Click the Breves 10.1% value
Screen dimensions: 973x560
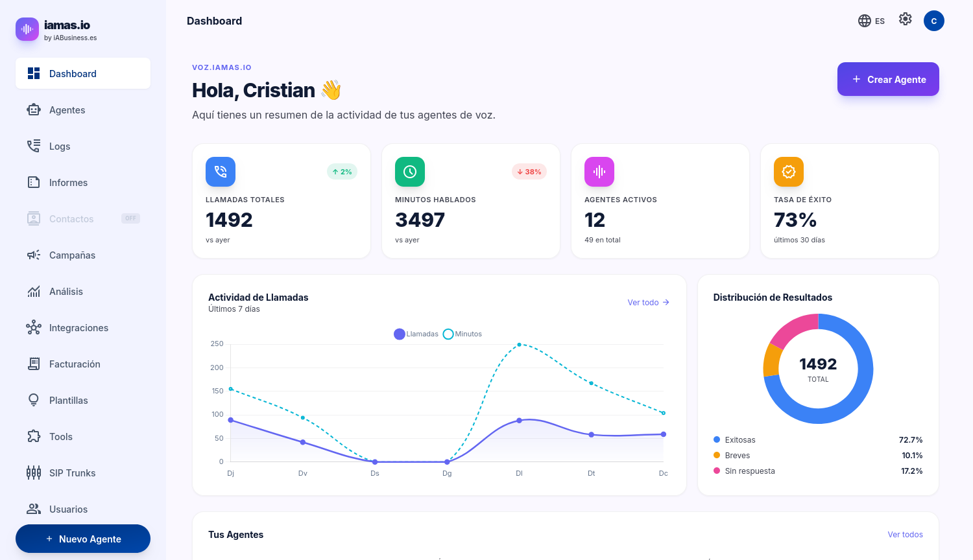coord(912,456)
